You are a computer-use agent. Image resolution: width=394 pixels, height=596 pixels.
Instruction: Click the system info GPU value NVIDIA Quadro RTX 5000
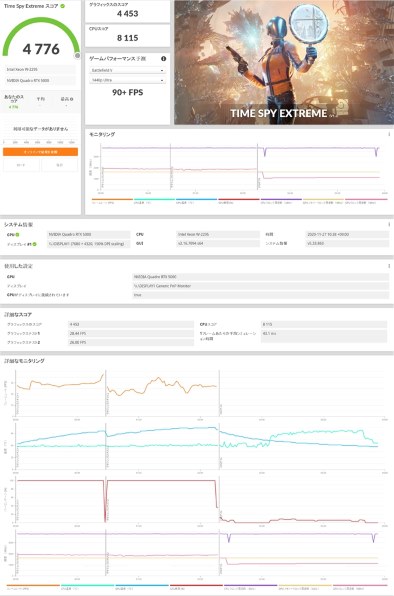(88, 235)
